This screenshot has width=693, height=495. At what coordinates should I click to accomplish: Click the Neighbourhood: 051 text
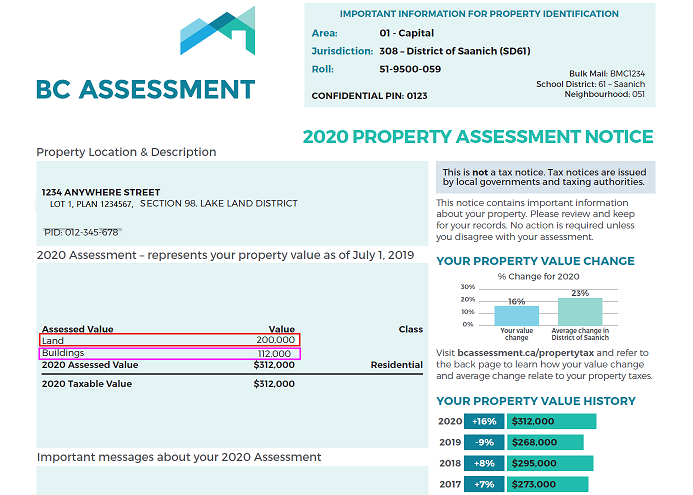click(x=604, y=94)
